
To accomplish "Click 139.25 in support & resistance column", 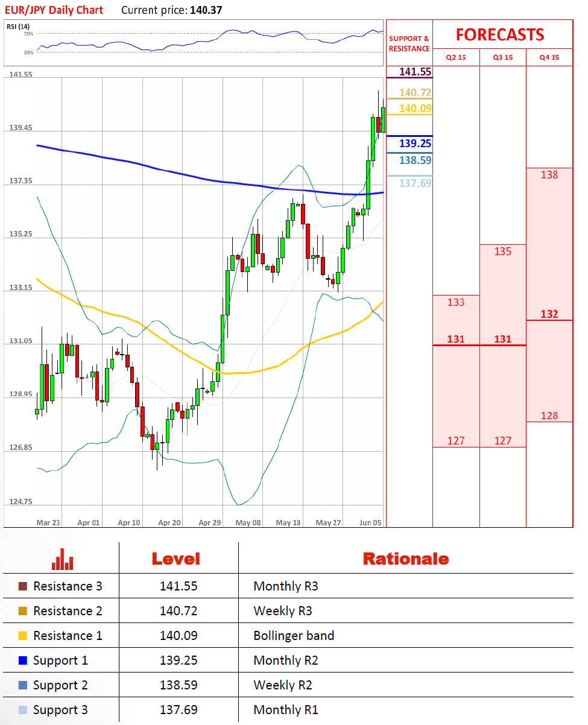I will (x=416, y=144).
